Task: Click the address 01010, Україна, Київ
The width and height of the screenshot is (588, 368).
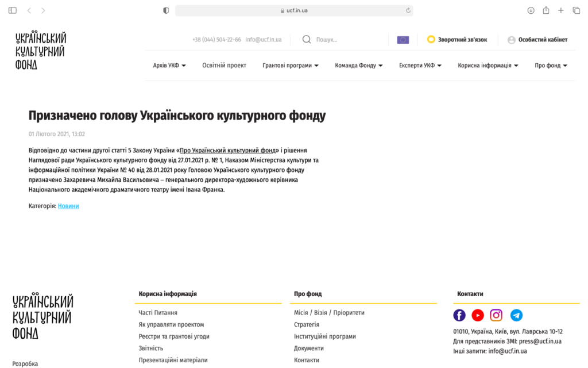Action: [x=508, y=332]
